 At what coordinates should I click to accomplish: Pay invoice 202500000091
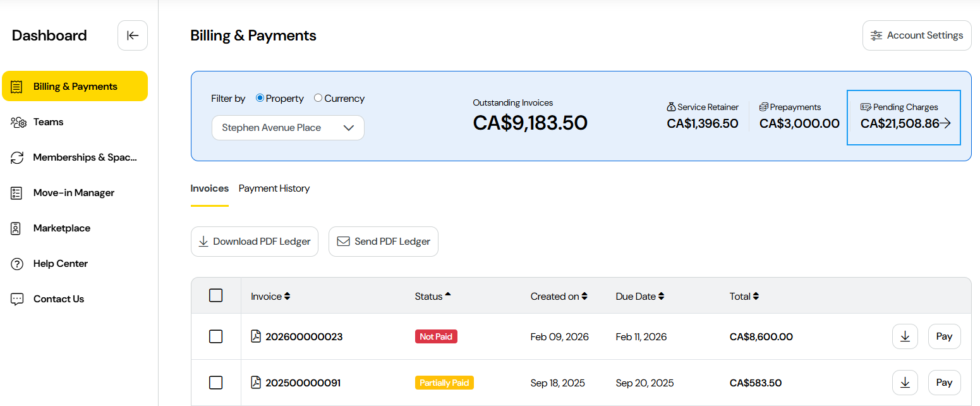(x=945, y=383)
